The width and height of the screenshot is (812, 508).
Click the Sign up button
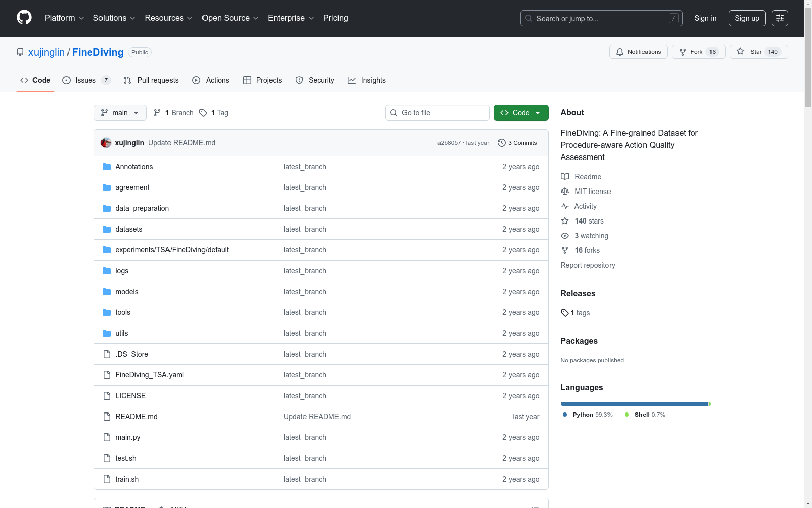point(747,18)
